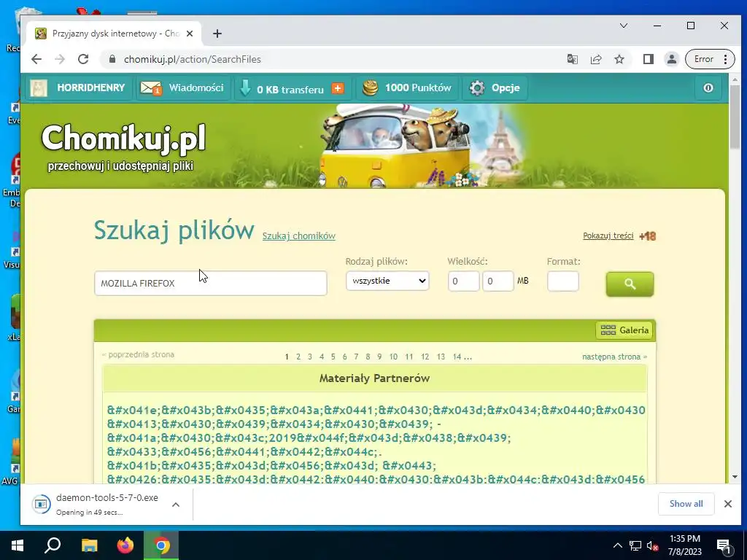This screenshot has height=560, width=747.
Task: Click the site lock icon
Action: click(112, 59)
